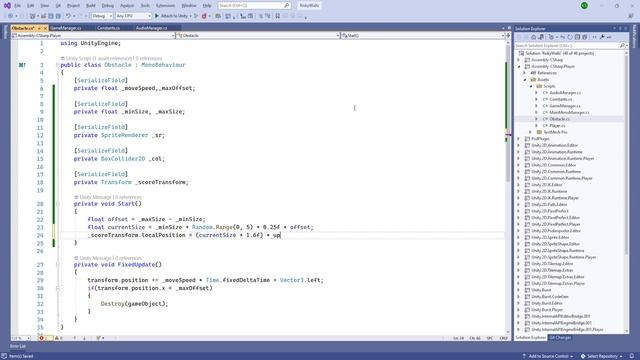This screenshot has height=360, width=640.
Task: Close the Obstacle.cs tab
Action: pyautogui.click(x=45, y=28)
